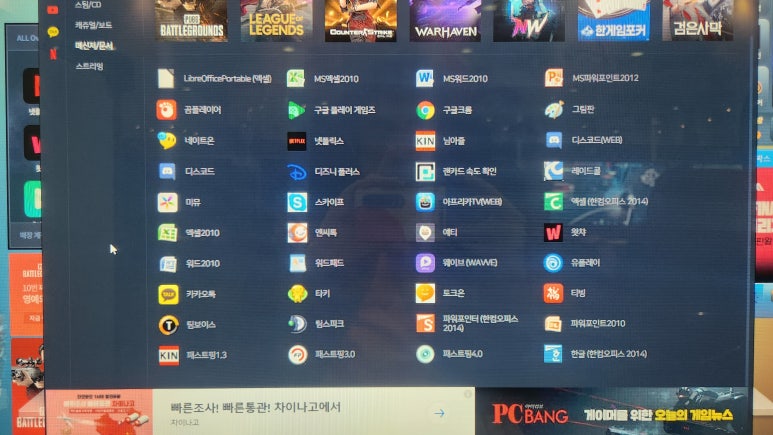The image size is (773, 435).
Task: Open 아프리카TV(WEB) icon
Action: pos(425,202)
